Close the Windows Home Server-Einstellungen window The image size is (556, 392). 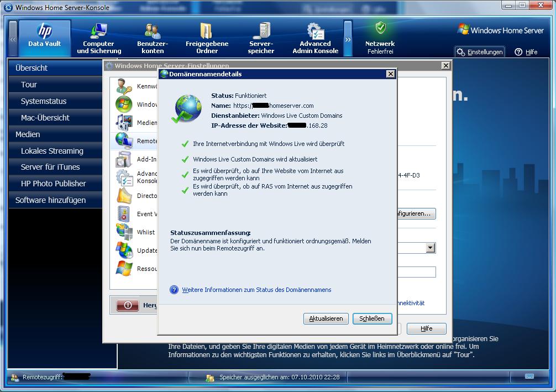tap(445, 66)
